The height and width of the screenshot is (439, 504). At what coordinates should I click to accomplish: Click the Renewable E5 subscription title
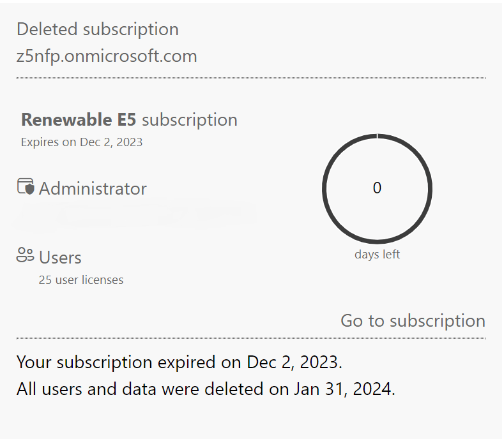pyautogui.click(x=129, y=120)
